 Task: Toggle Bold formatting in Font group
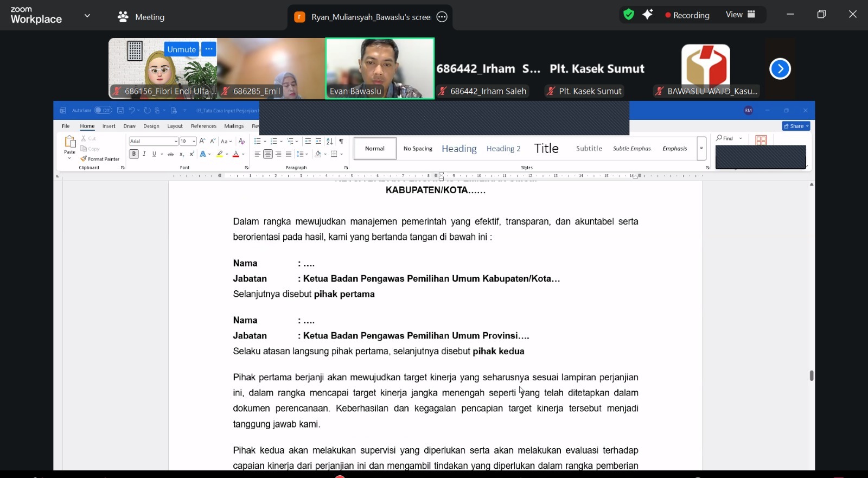[133, 154]
